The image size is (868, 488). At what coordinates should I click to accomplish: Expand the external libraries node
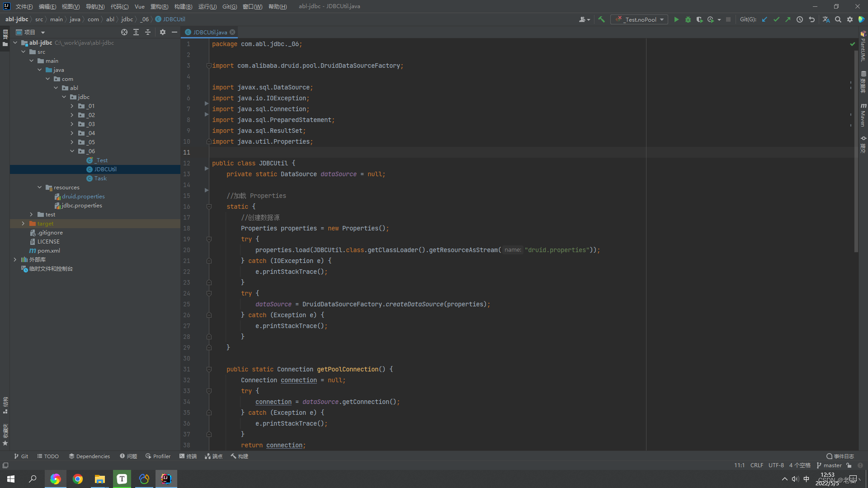[15, 259]
